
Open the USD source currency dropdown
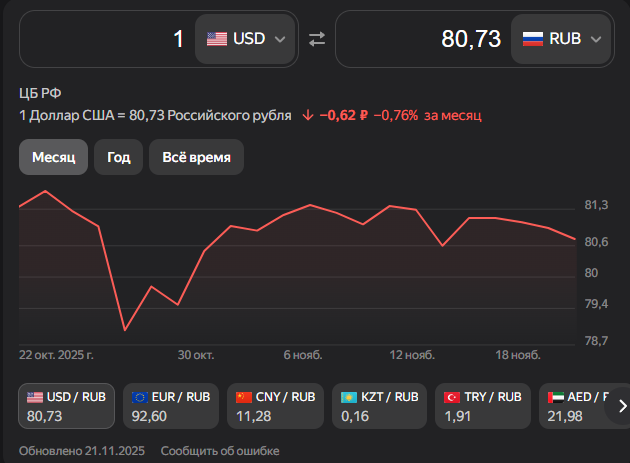[x=246, y=39]
